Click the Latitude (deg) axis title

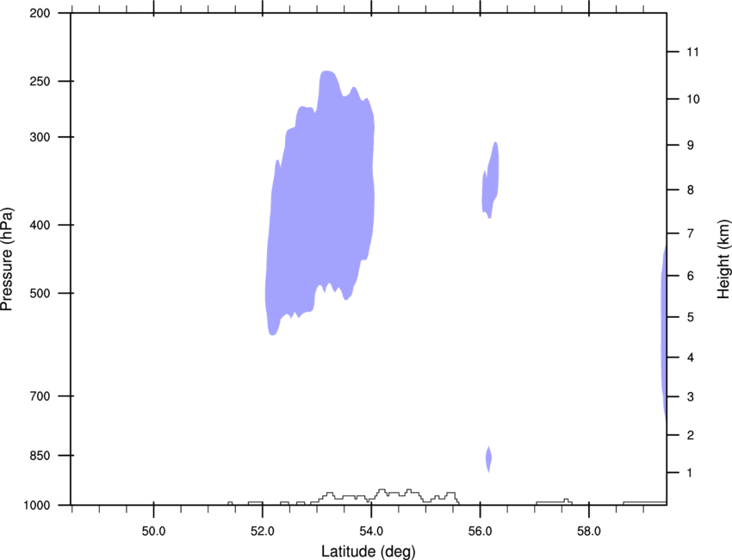368,551
